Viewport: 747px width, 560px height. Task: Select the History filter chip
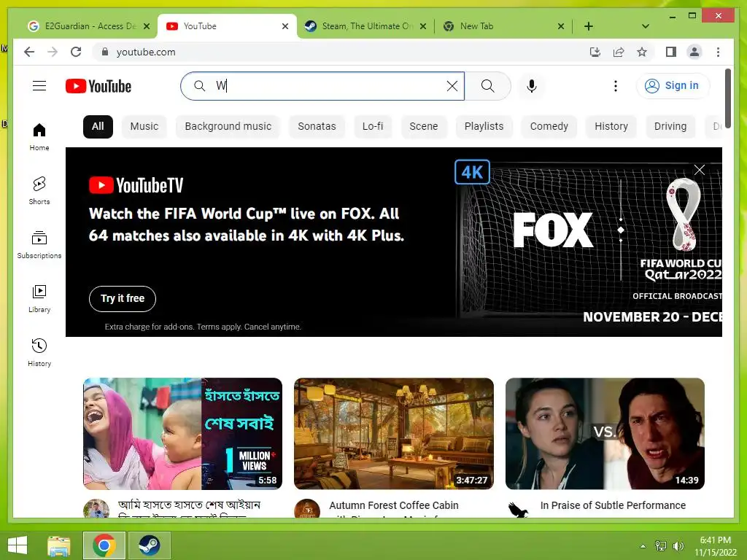point(611,127)
